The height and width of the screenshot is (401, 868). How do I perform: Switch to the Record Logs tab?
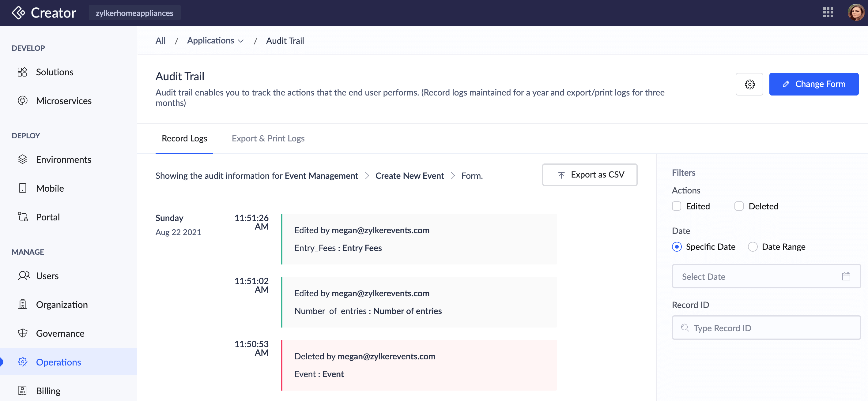184,138
